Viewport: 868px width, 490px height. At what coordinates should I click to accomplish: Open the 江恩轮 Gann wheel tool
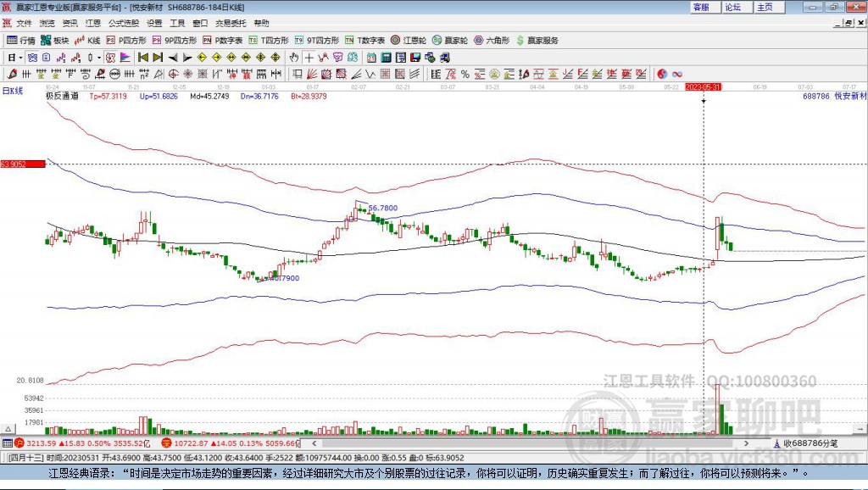pyautogui.click(x=409, y=41)
